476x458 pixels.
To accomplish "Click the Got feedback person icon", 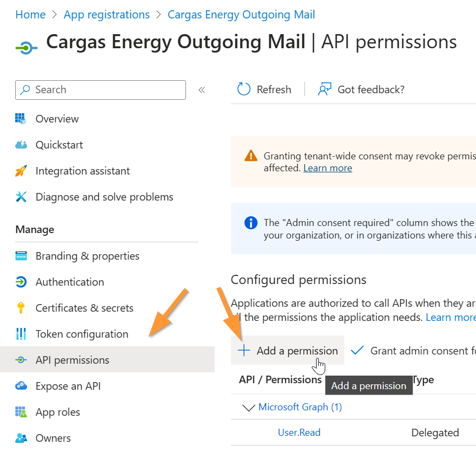I will 325,89.
